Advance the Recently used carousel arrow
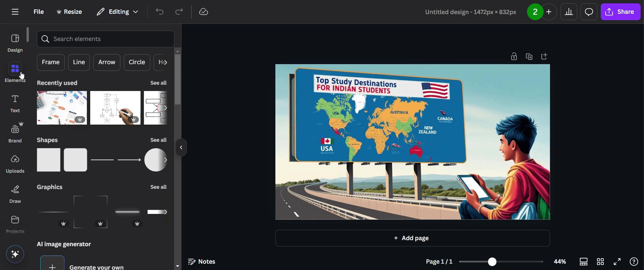Screen dimensions: 644x270 pyautogui.click(x=165, y=108)
